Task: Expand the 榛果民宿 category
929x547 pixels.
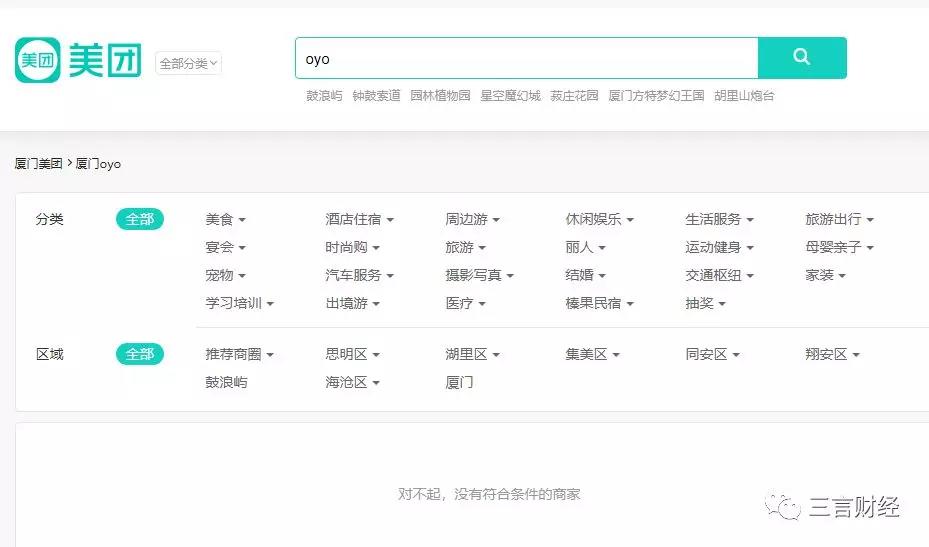Action: tap(600, 303)
